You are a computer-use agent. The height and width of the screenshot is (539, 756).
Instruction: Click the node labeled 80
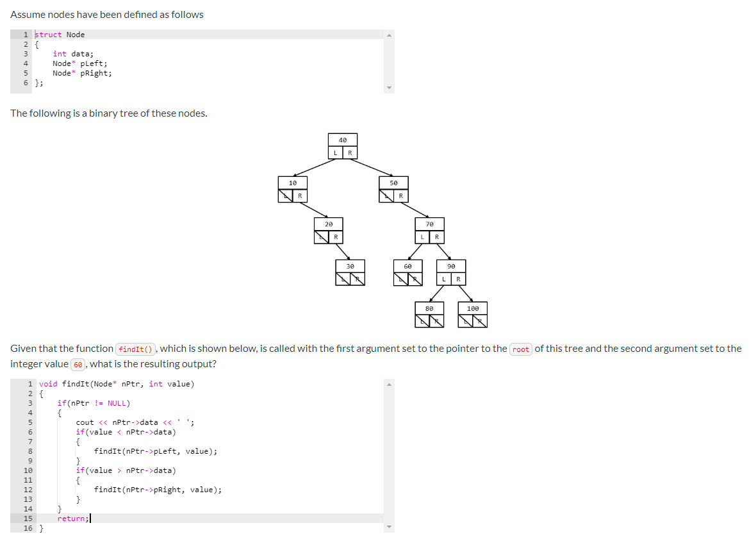click(429, 308)
